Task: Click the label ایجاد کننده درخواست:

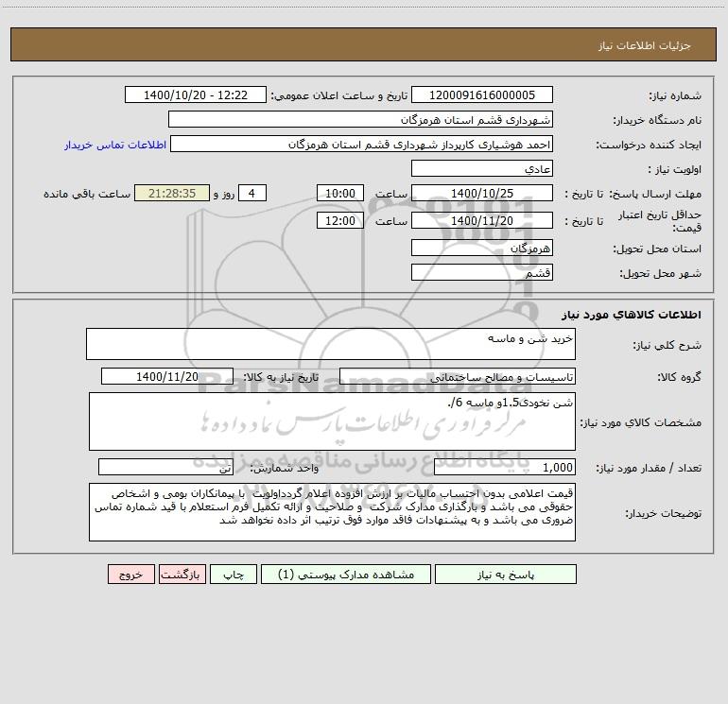Action: pos(649,146)
